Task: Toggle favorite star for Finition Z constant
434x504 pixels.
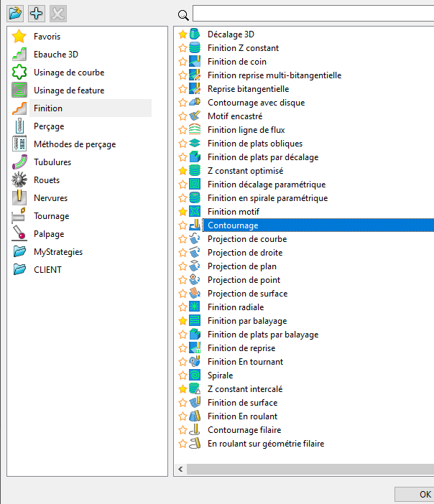Action: point(183,48)
